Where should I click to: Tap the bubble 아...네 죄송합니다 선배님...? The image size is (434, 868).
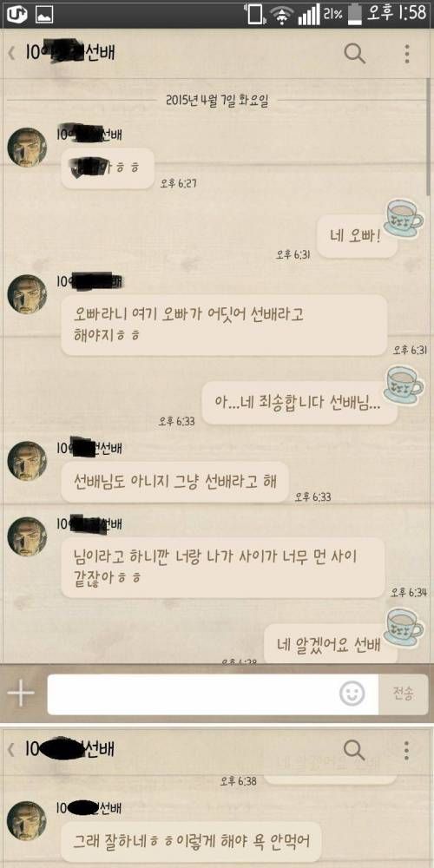pyautogui.click(x=299, y=403)
